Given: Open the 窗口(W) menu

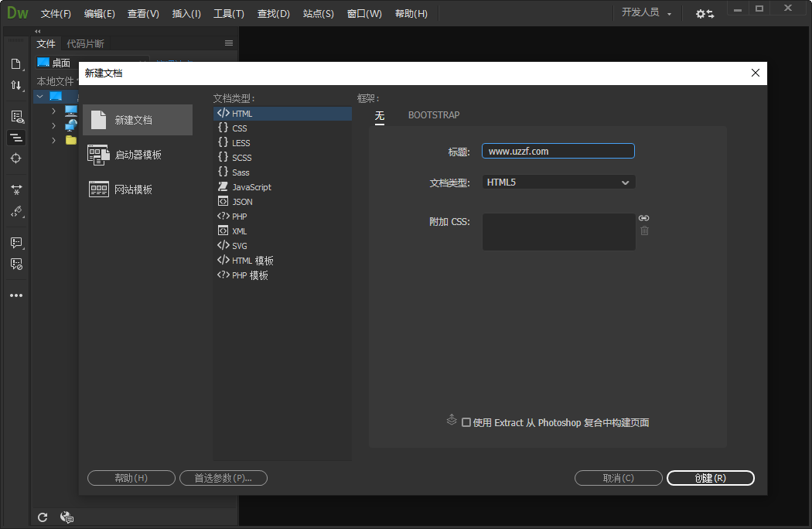Looking at the screenshot, I should 364,14.
